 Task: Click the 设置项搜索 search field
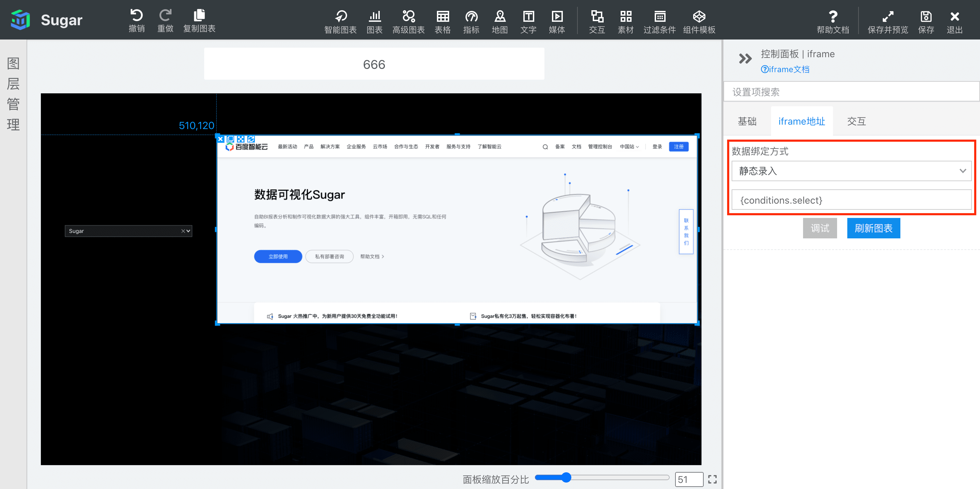coord(851,92)
